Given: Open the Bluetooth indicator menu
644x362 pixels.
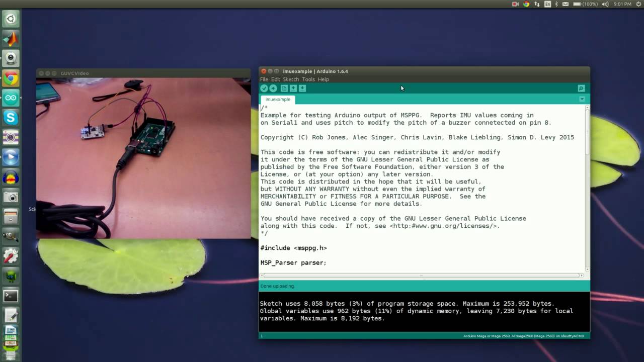Looking at the screenshot, I should [556, 4].
